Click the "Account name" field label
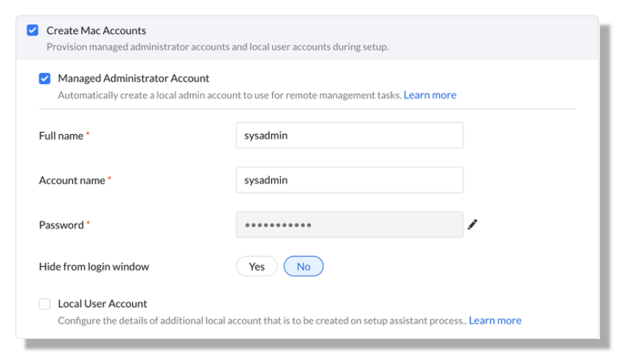The height and width of the screenshot is (364, 625). point(72,180)
